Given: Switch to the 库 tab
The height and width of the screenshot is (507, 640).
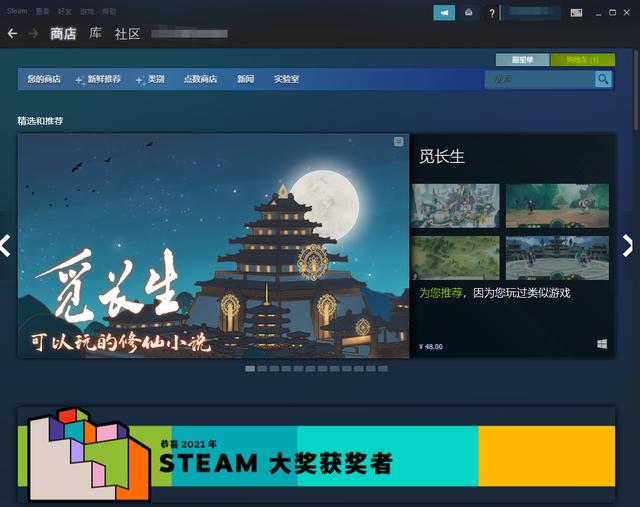Looking at the screenshot, I should 96,33.
